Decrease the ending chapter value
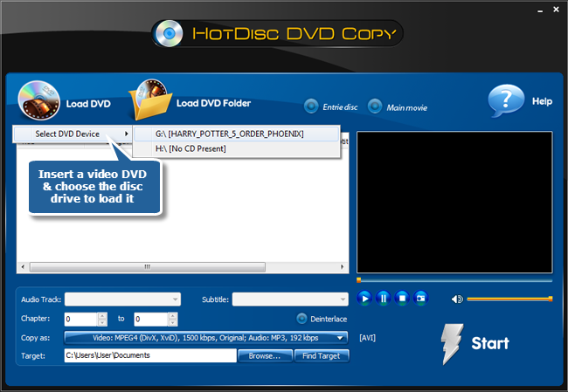The width and height of the screenshot is (568, 392). click(173, 323)
